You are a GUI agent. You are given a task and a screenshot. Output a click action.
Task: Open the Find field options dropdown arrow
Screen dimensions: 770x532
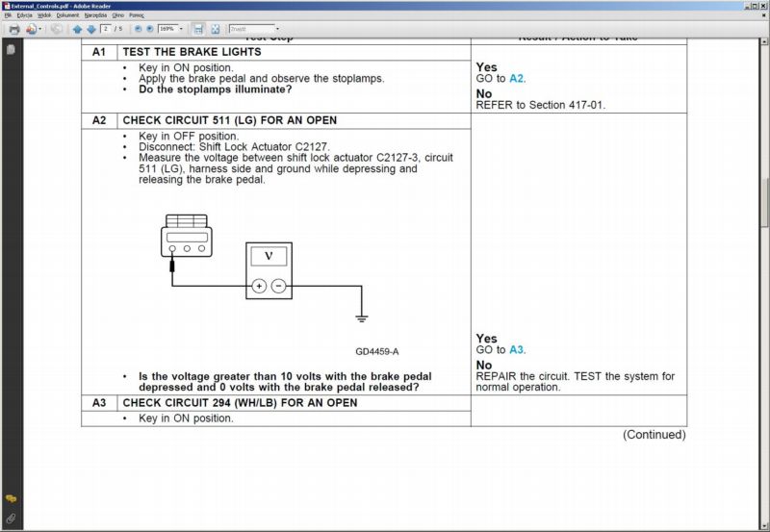[279, 29]
